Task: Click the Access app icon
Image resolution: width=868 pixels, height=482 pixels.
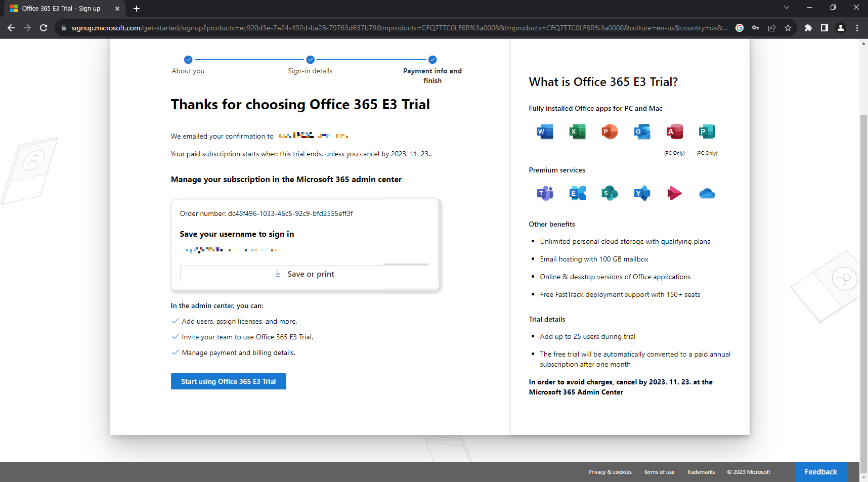Action: (x=674, y=132)
